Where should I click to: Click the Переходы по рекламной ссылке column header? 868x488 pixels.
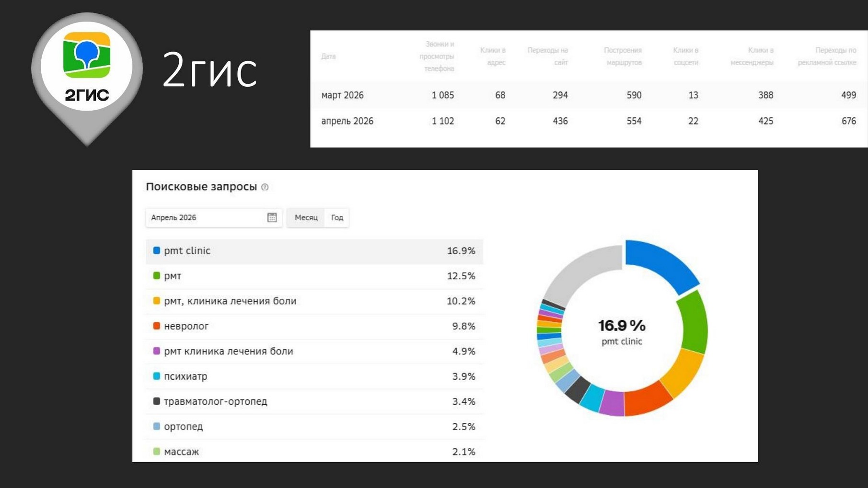[827, 57]
